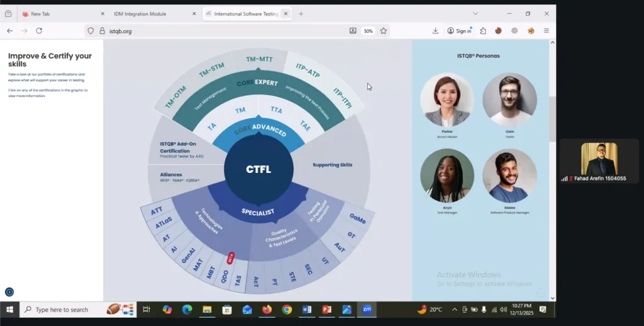Open the tracking protection shield icon
Viewport: 644px width, 326px height.
pos(91,31)
